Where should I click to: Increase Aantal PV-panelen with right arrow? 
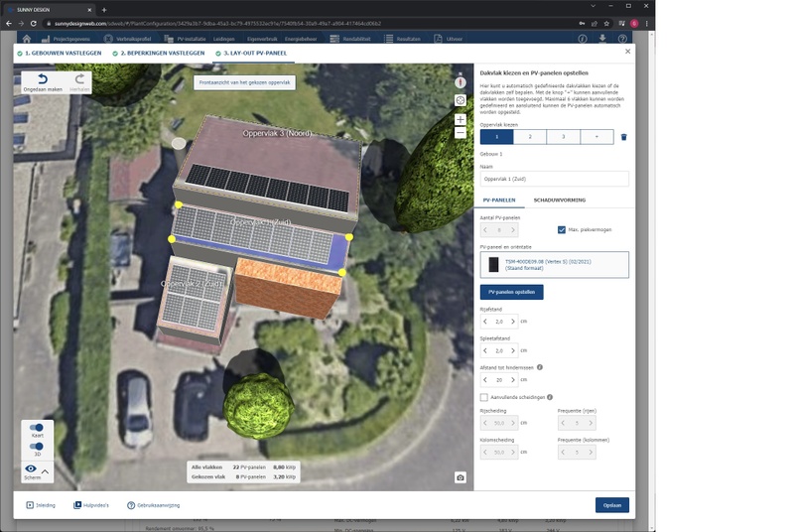click(x=513, y=230)
